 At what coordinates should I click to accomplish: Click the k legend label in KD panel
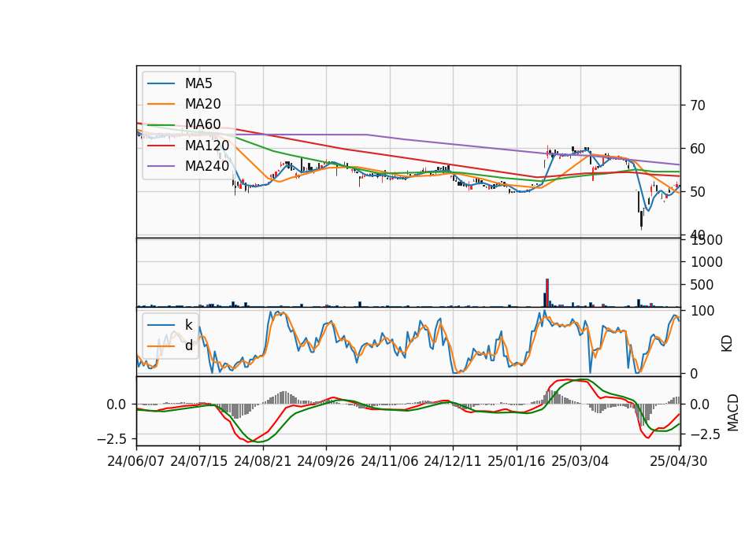(x=188, y=324)
